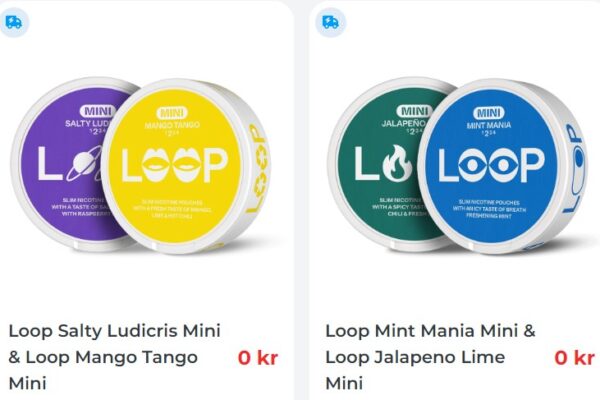600x400 pixels.
Task: Click the vertical LOOP text on the blue can's side
Action: [x=574, y=168]
